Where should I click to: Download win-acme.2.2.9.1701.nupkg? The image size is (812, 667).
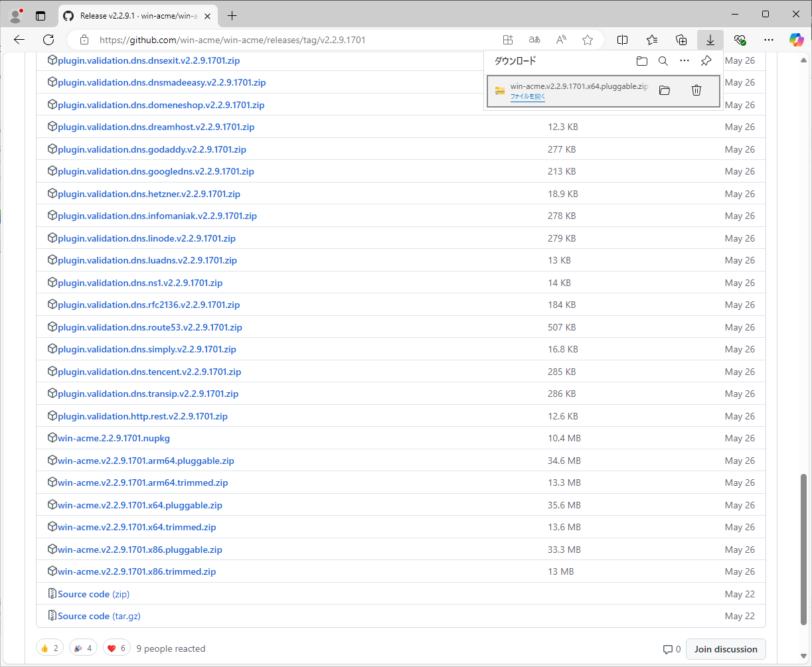tap(114, 438)
